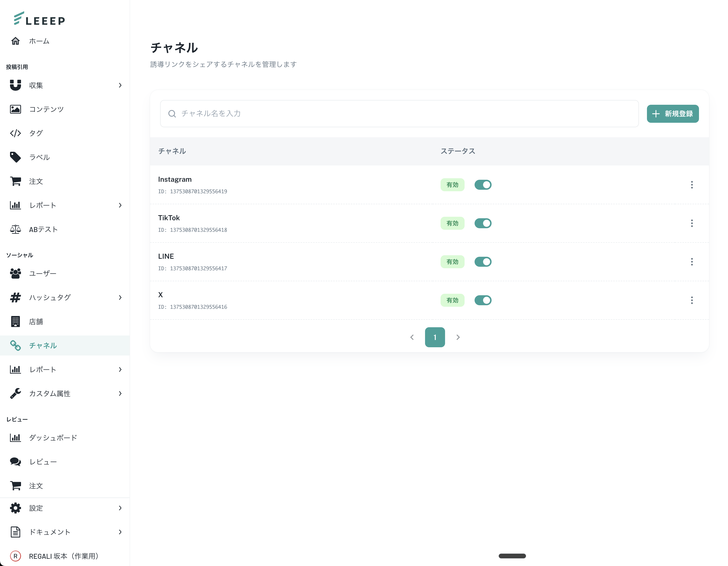Viewport: 728px width, 566px height.
Task: Expand the カスタム属性 chevron
Action: (x=120, y=393)
